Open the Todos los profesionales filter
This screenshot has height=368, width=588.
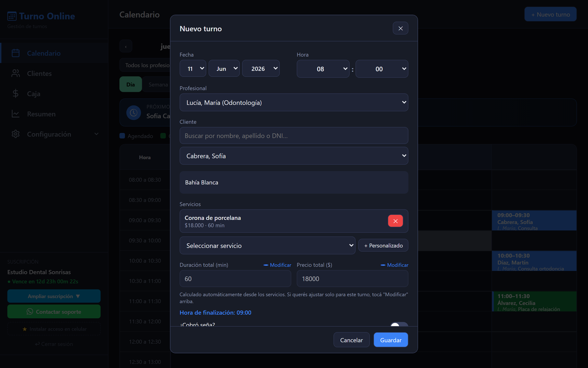point(146,65)
